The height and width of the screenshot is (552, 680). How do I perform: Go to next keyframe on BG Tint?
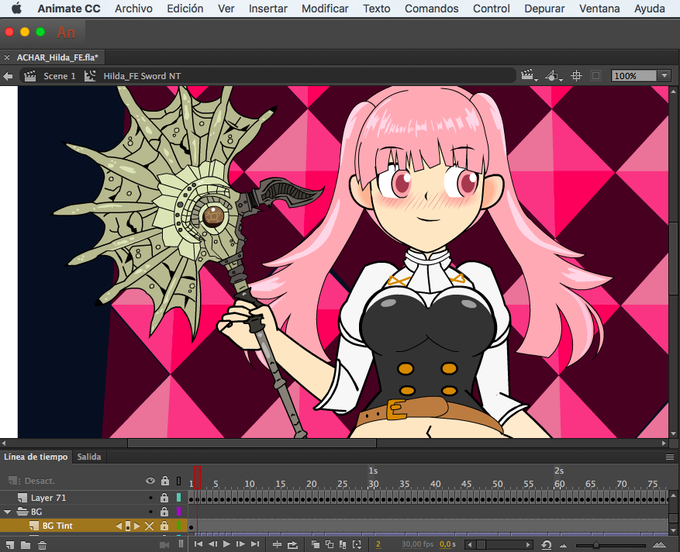[137, 526]
